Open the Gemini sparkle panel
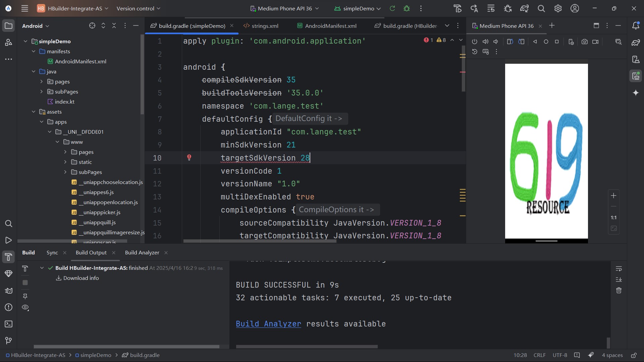 coord(636,93)
